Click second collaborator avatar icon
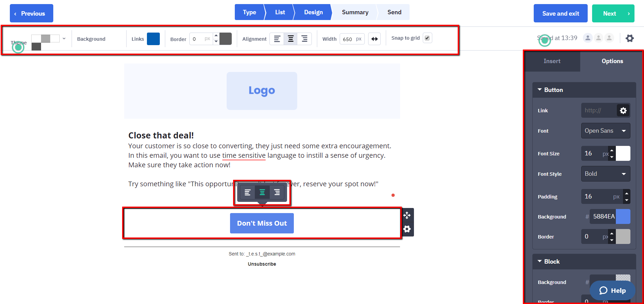This screenshot has width=644, height=304. click(x=599, y=38)
